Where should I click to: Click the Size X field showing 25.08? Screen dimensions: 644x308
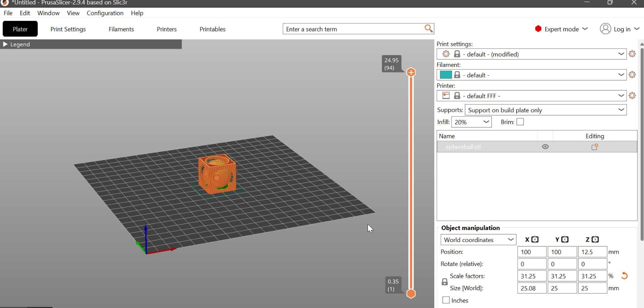click(x=532, y=288)
